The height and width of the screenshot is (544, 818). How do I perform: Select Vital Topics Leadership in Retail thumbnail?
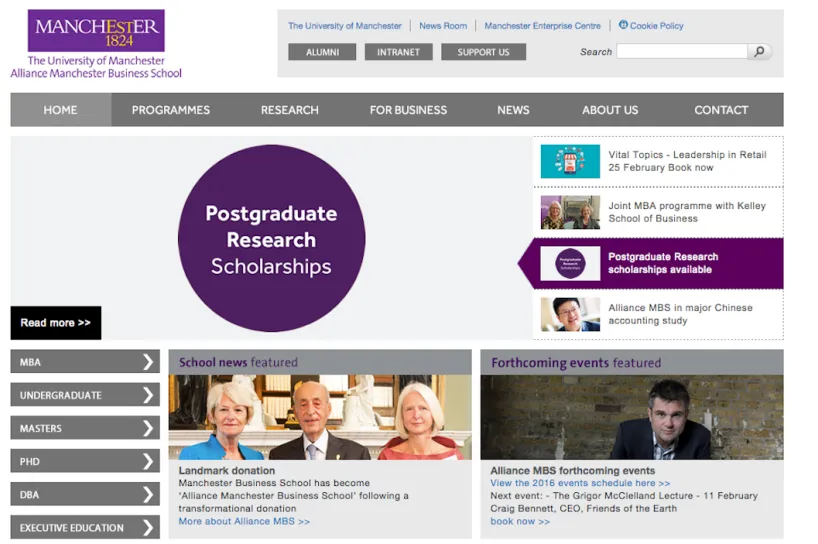[x=570, y=161]
